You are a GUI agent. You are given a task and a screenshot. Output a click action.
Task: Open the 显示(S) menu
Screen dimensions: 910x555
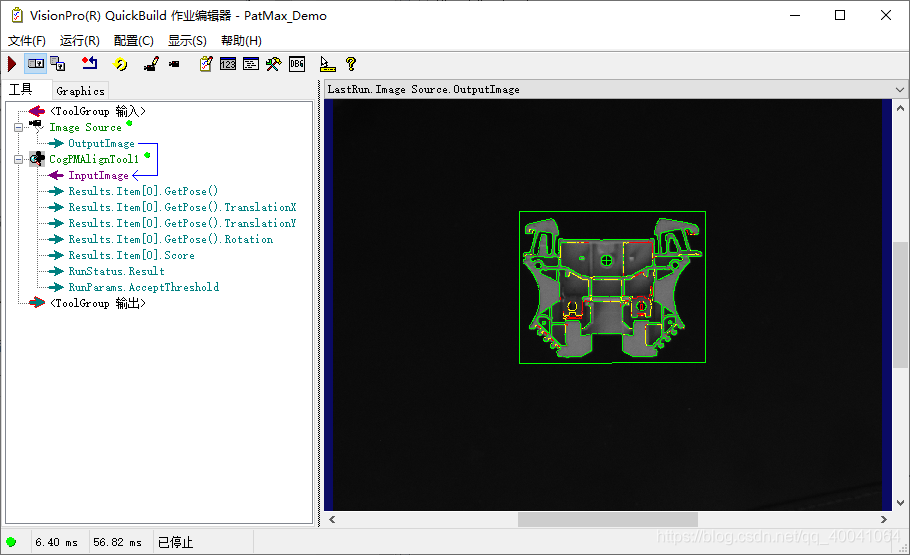point(187,41)
